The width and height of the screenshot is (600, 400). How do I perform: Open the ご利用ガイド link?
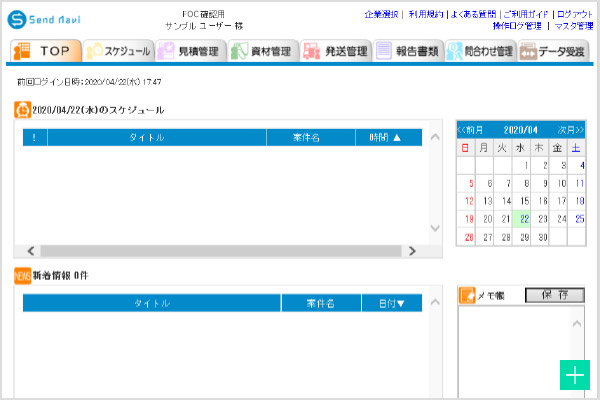click(x=526, y=15)
